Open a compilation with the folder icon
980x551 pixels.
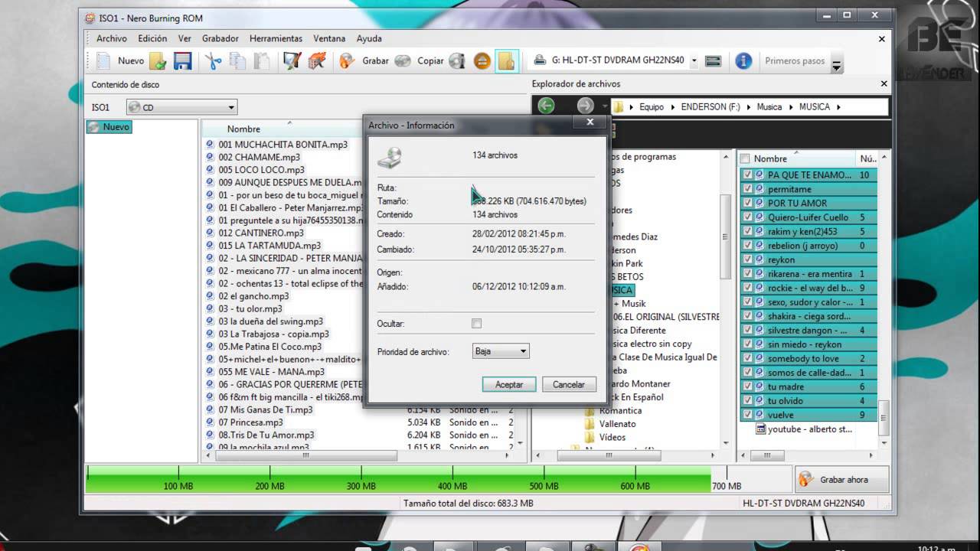click(x=158, y=61)
